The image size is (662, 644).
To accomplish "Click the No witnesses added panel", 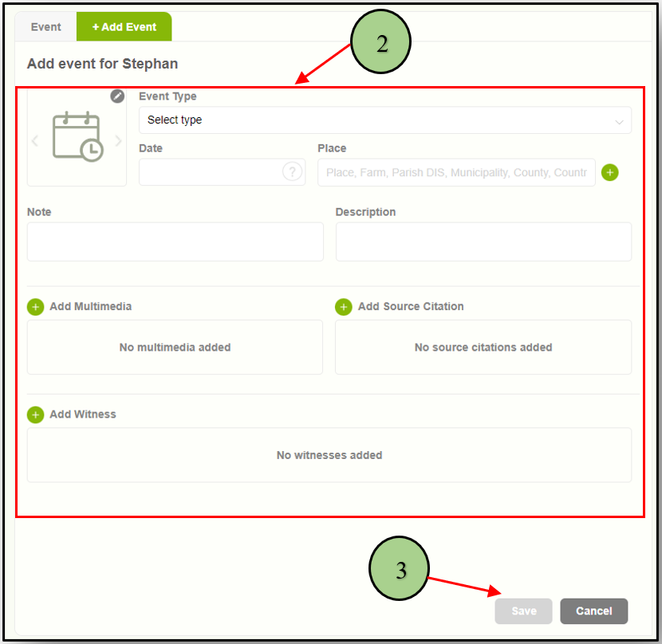I will 329,455.
